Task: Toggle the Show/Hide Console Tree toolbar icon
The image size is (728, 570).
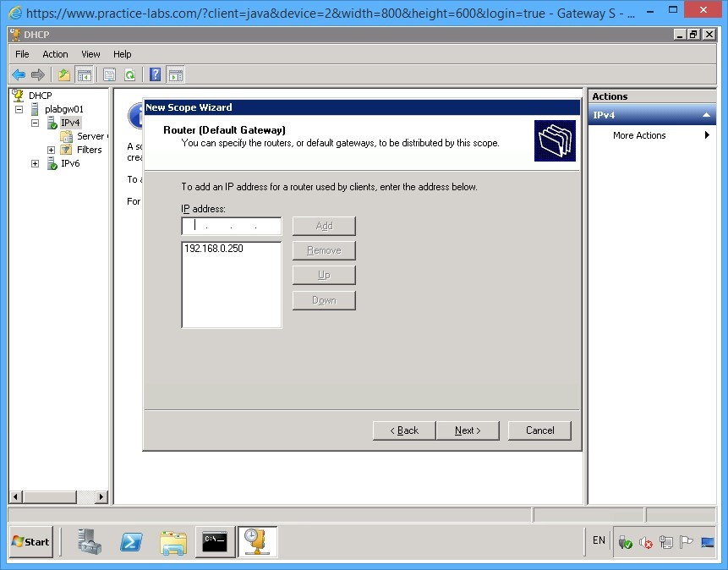Action: tap(85, 74)
